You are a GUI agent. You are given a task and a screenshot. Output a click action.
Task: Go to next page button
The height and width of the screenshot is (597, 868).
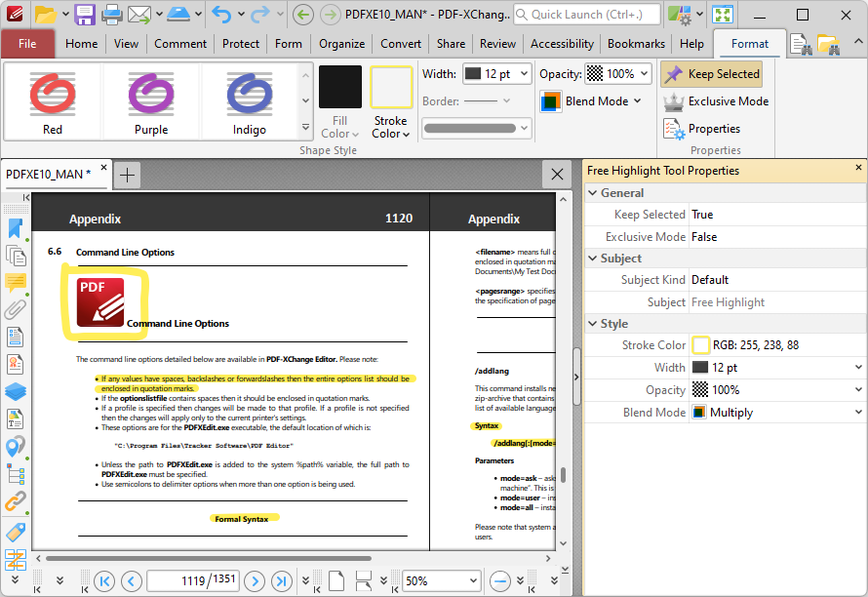pyautogui.click(x=255, y=581)
